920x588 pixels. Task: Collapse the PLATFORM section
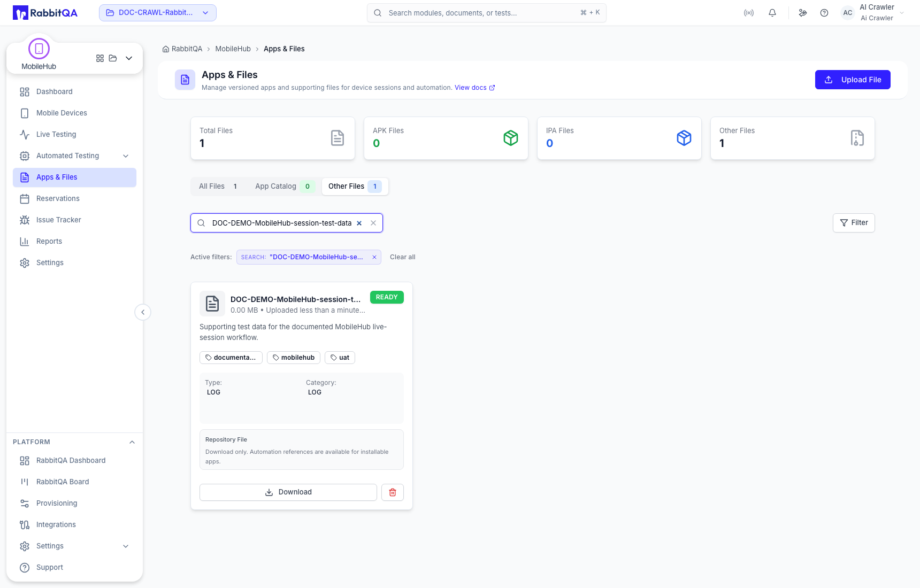[x=132, y=442]
